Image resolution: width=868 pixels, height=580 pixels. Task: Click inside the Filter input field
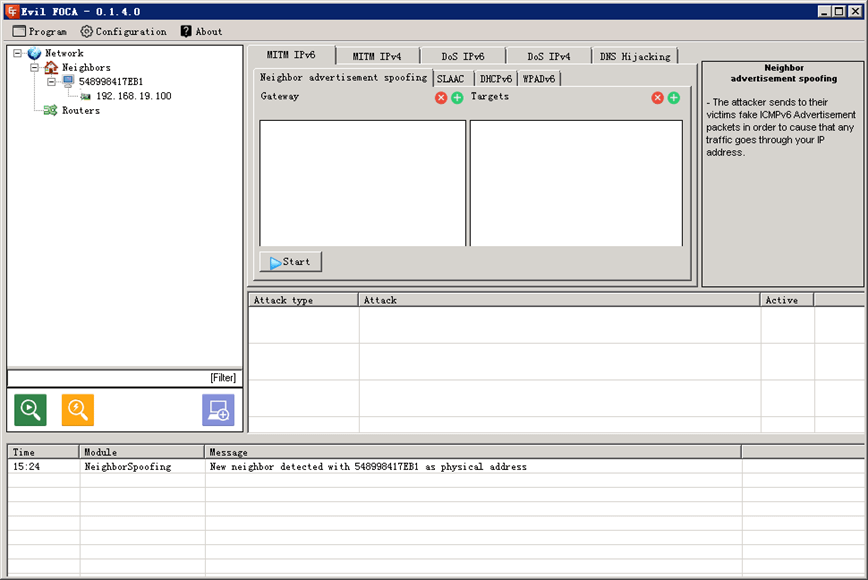point(125,378)
